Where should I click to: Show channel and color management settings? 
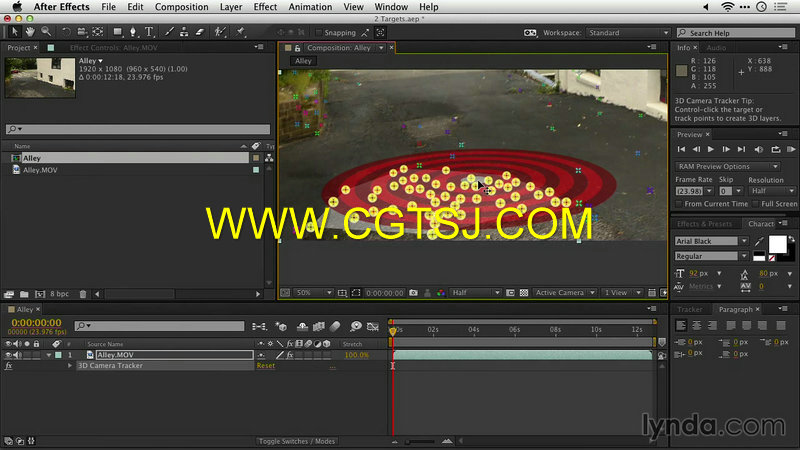441,293
